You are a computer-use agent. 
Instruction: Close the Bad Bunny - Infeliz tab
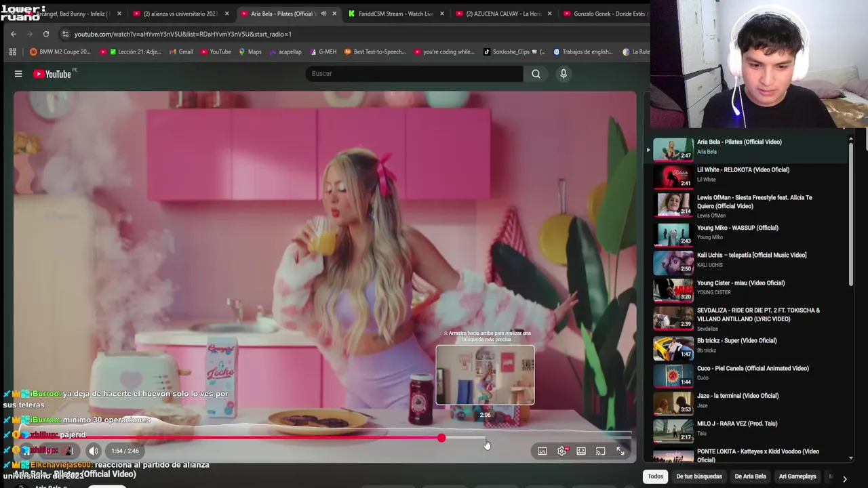119,14
